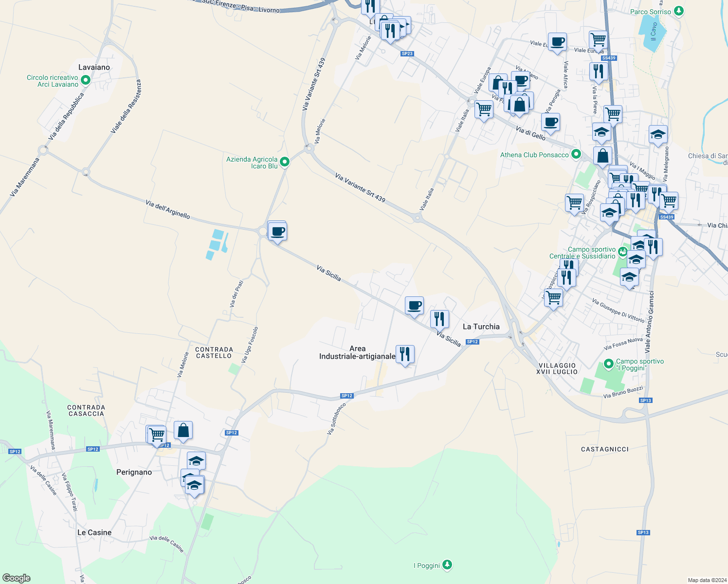Click the marker for Azienda Agricola Icaro Blu
This screenshot has width=728, height=584.
coord(285,161)
